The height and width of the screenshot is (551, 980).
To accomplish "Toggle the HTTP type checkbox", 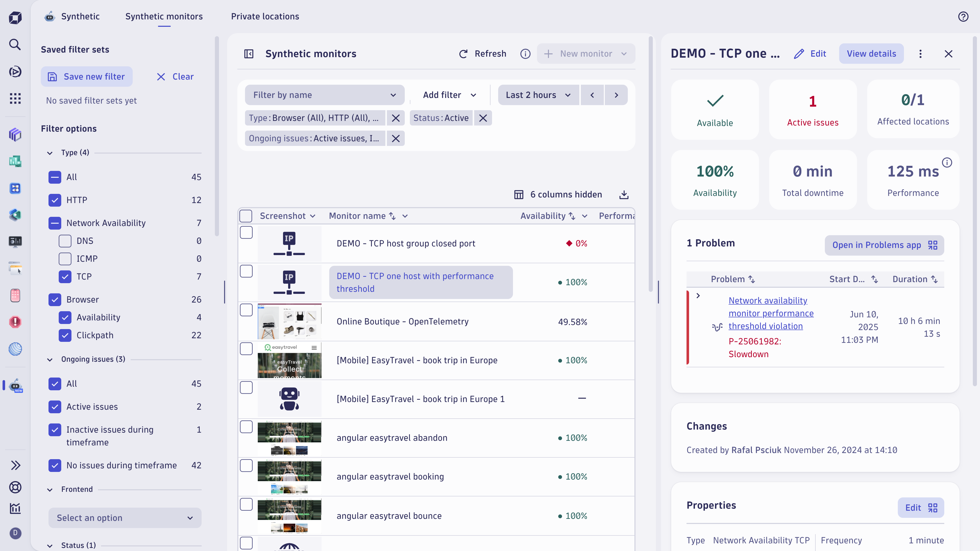I will (x=55, y=200).
